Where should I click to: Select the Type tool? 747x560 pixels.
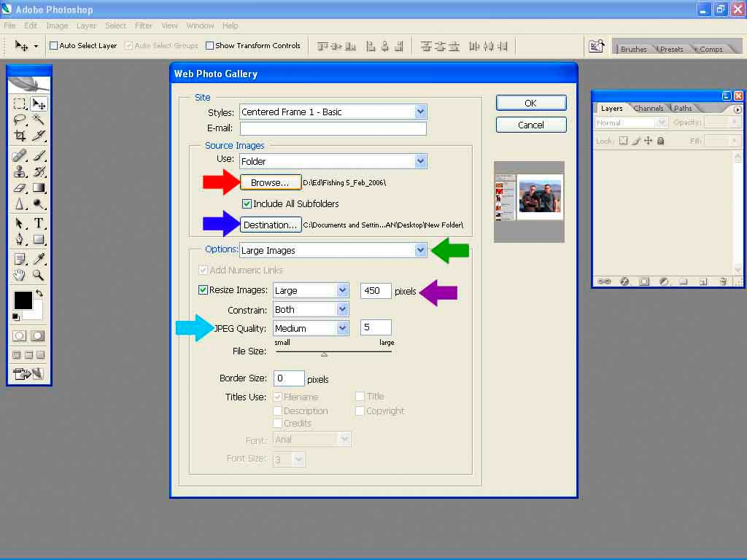coord(39,223)
